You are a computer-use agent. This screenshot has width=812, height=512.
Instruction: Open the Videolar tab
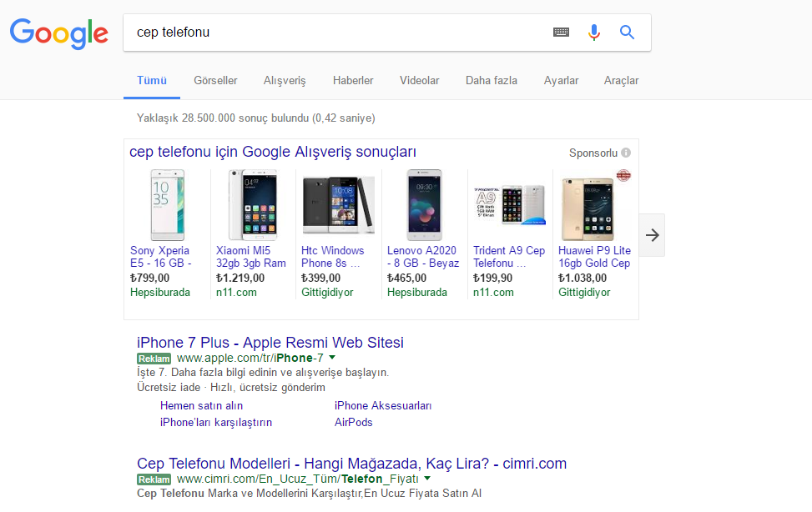click(x=419, y=81)
